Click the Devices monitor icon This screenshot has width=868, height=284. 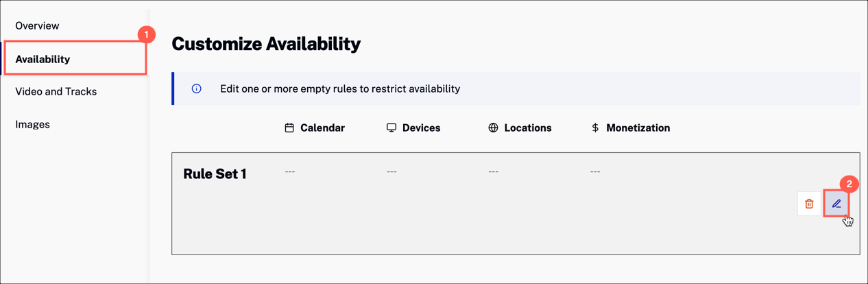(x=391, y=128)
